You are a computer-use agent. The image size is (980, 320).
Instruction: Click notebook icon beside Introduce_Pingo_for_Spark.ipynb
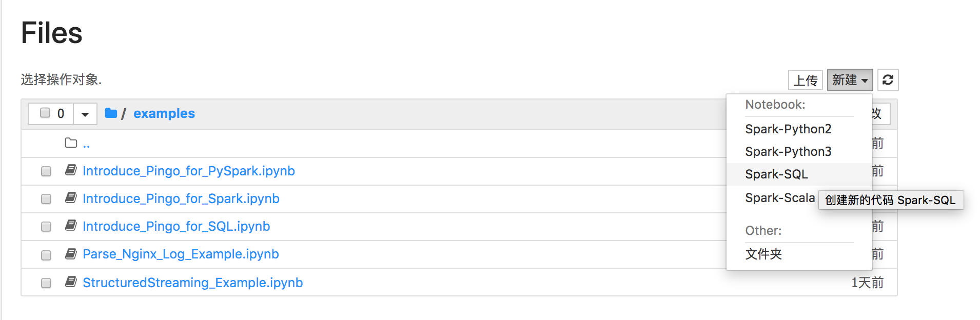pyautogui.click(x=71, y=198)
